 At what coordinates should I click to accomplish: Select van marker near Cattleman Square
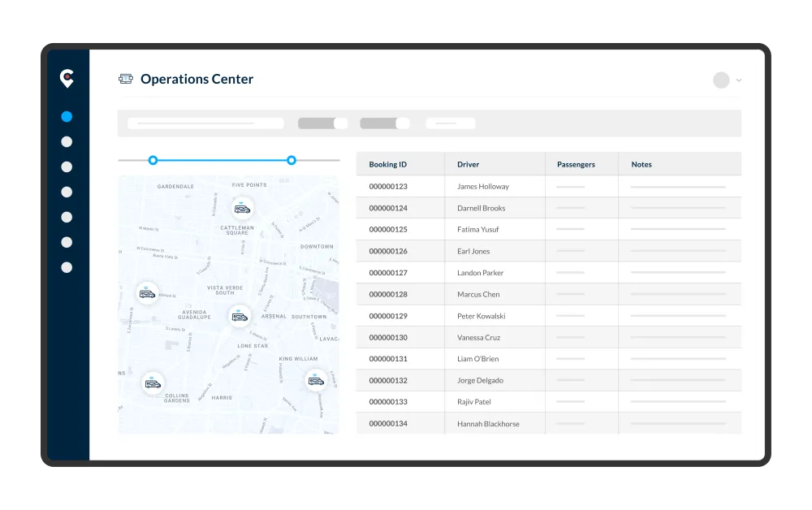pyautogui.click(x=242, y=209)
